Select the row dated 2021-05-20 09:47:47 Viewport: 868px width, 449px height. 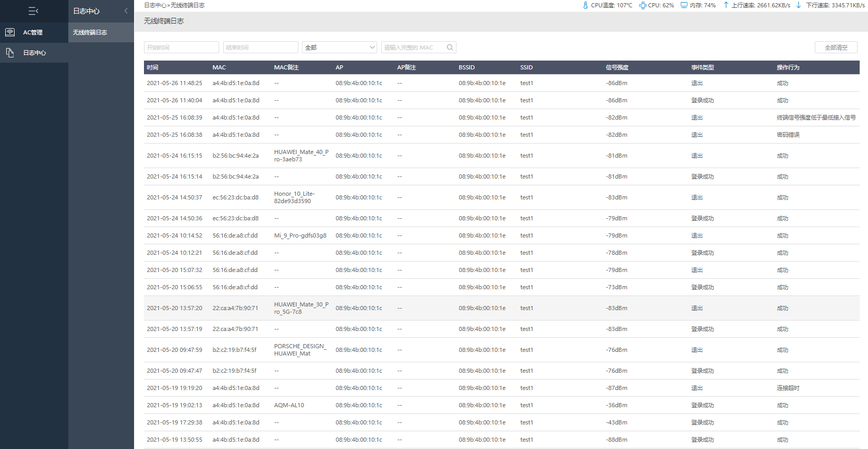[502, 371]
